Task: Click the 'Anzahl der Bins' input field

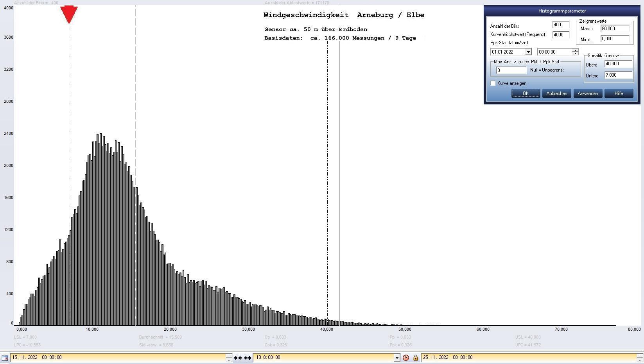Action: [x=560, y=25]
